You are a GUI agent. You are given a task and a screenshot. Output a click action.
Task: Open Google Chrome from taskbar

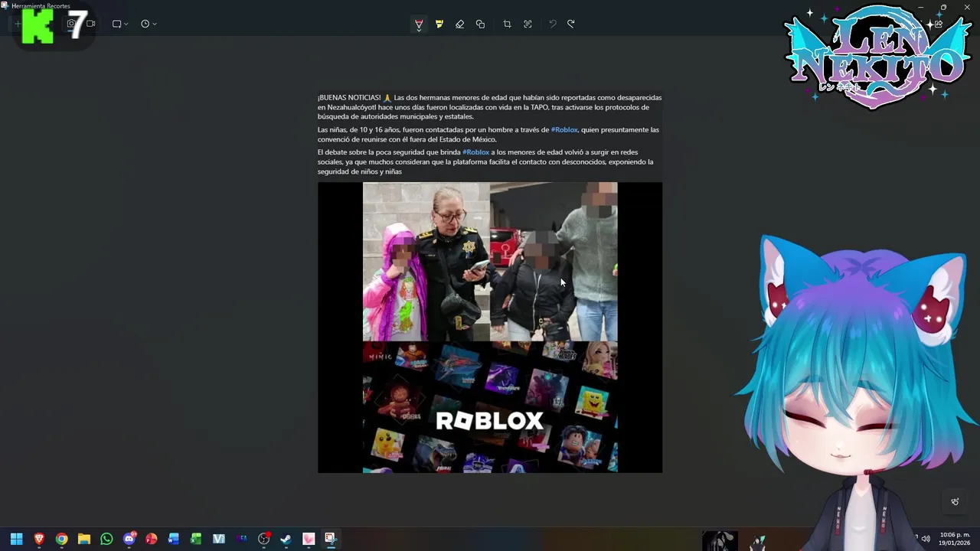(61, 539)
